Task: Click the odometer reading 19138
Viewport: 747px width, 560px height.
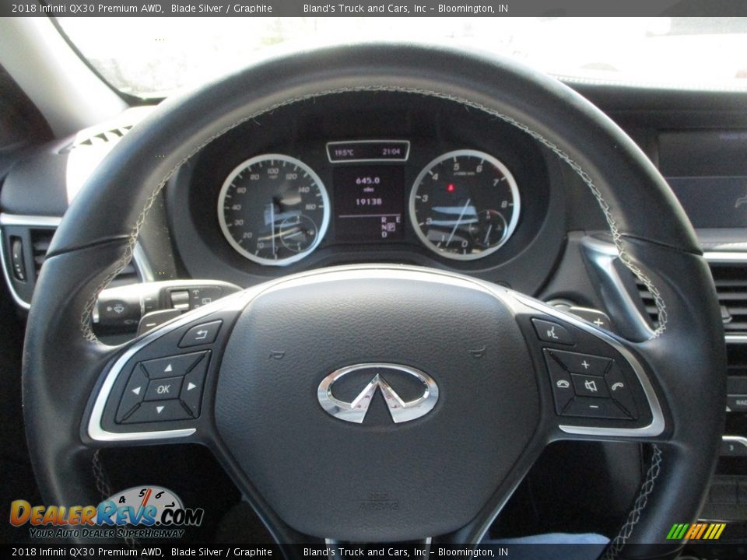Action: point(368,201)
